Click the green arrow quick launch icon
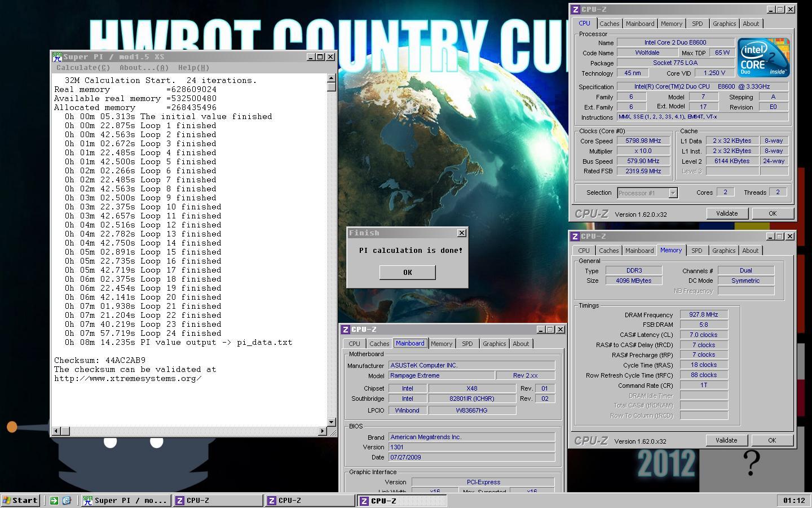812x508 pixels. click(54, 500)
